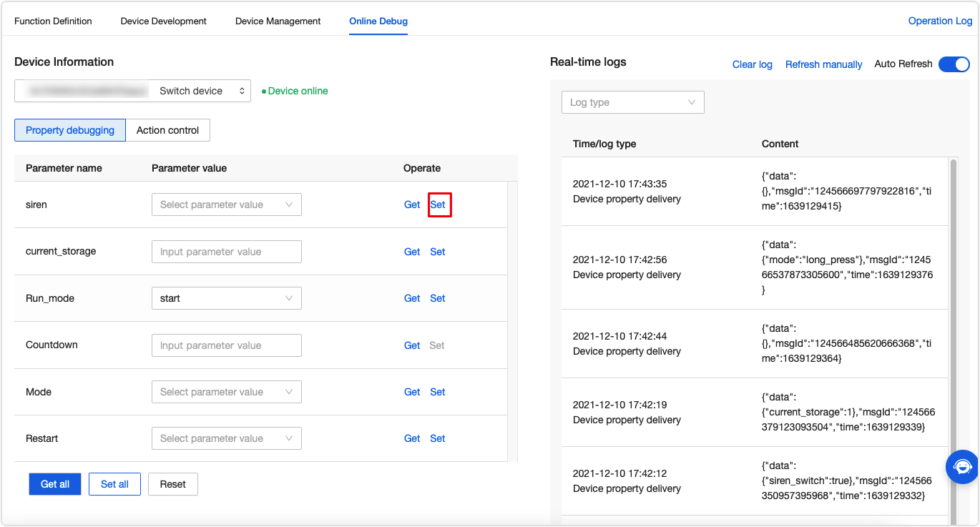Click the Reset button
Screen dimensions: 980x527
tap(172, 484)
